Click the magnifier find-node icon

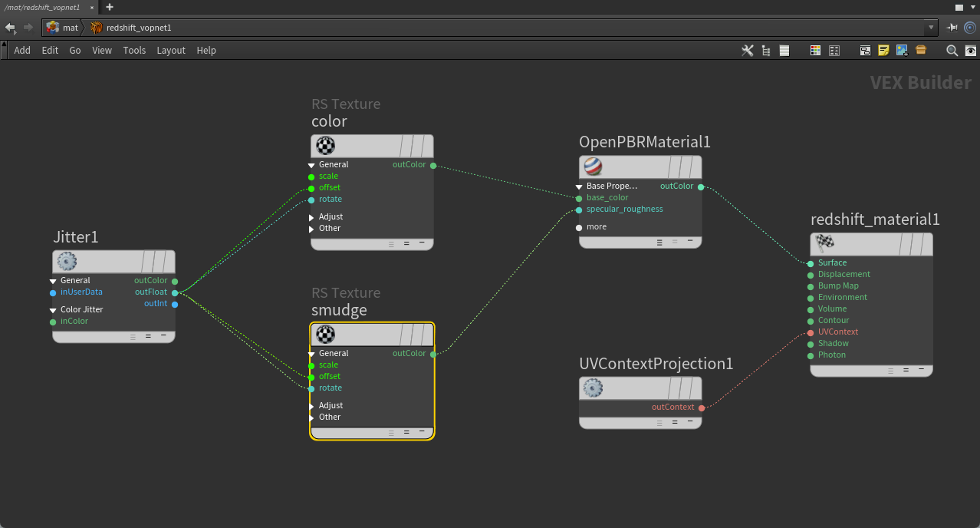(x=952, y=51)
